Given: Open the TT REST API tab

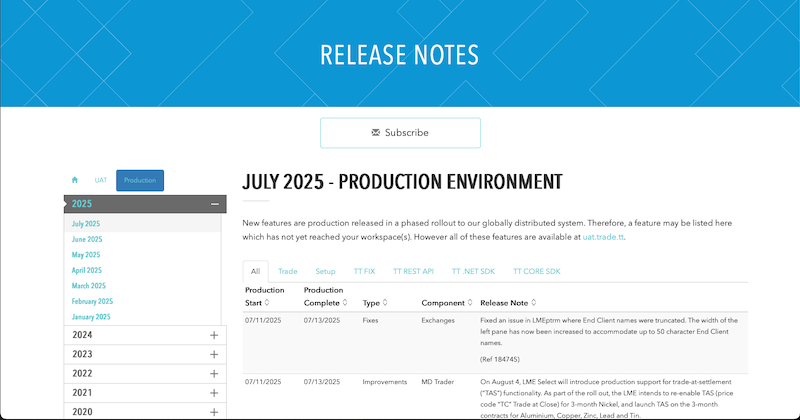Looking at the screenshot, I should [413, 271].
